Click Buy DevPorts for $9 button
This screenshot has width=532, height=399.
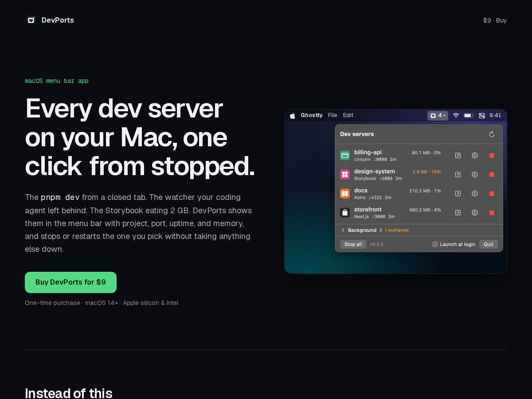70,282
